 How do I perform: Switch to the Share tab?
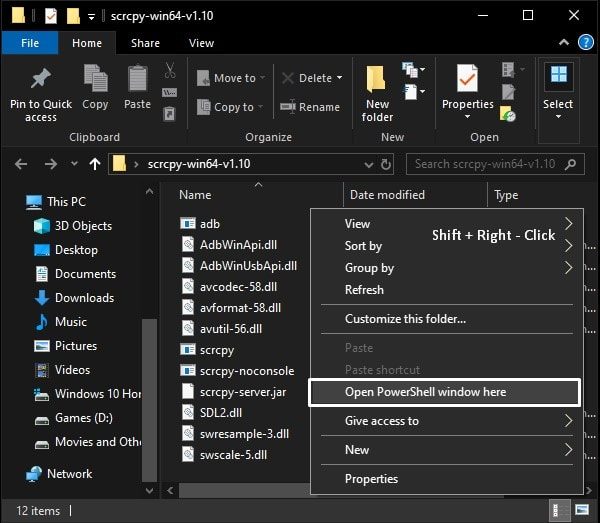coord(145,43)
